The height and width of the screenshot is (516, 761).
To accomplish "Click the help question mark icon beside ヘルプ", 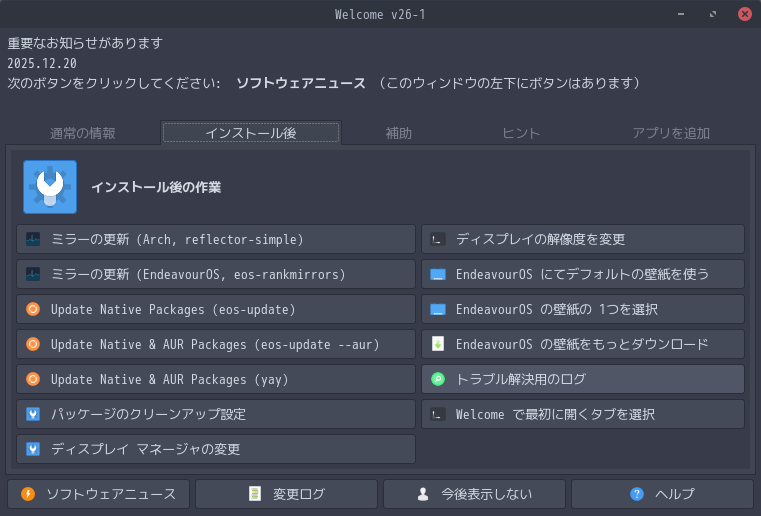I will pos(637,494).
